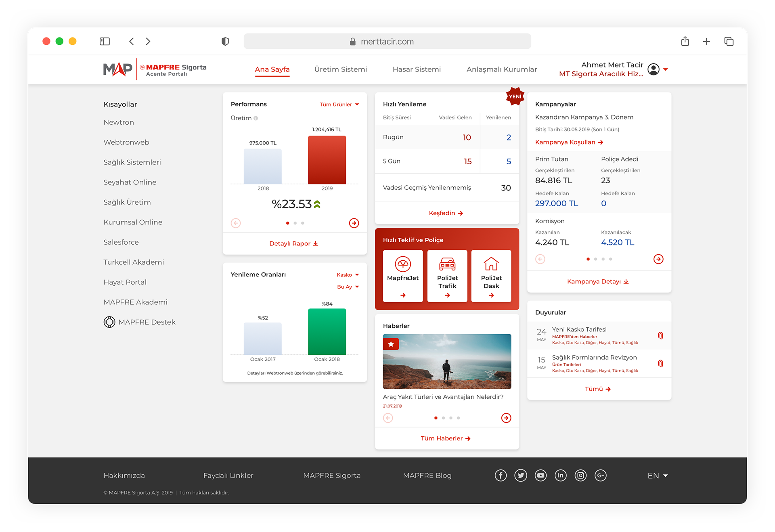The width and height of the screenshot is (775, 532).
Task: Open the Seyahat Online shortcut
Action: tap(130, 182)
